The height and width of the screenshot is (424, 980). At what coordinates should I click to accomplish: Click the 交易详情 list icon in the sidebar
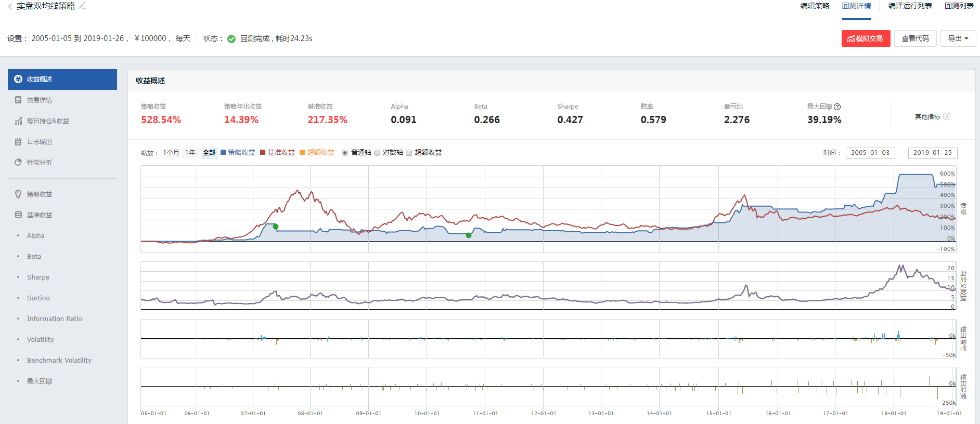point(18,100)
